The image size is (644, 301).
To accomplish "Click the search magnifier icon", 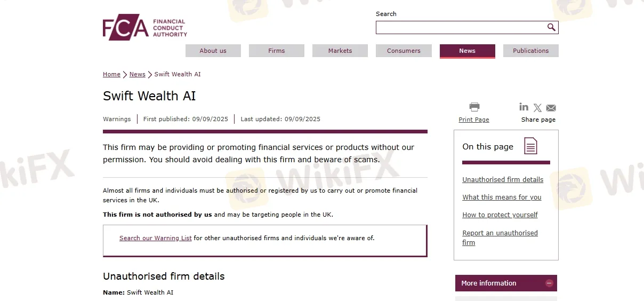I will tap(551, 27).
